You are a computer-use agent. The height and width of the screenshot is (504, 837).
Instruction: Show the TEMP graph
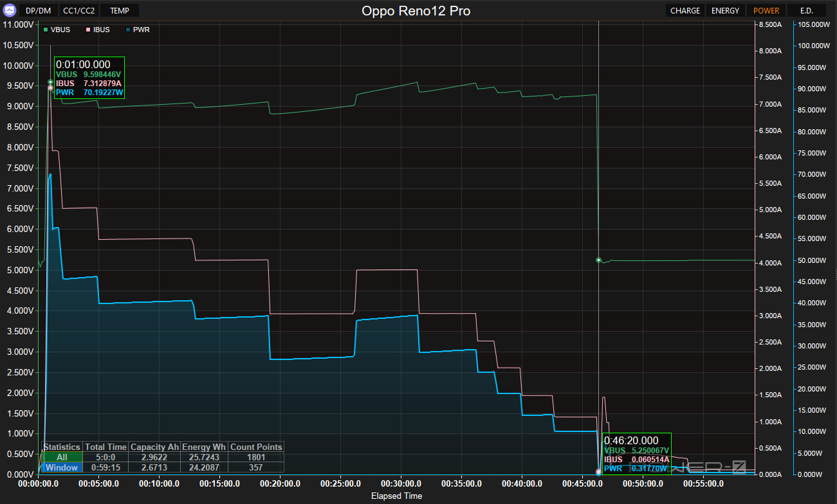[119, 11]
